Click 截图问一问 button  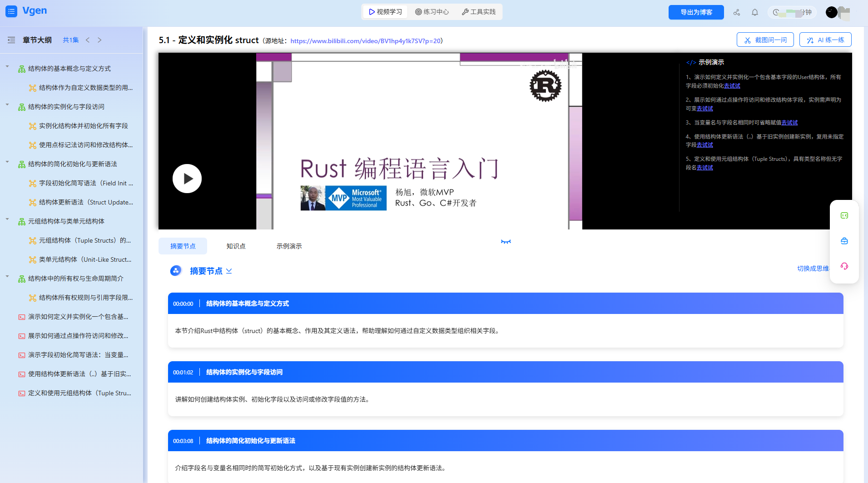pos(765,40)
